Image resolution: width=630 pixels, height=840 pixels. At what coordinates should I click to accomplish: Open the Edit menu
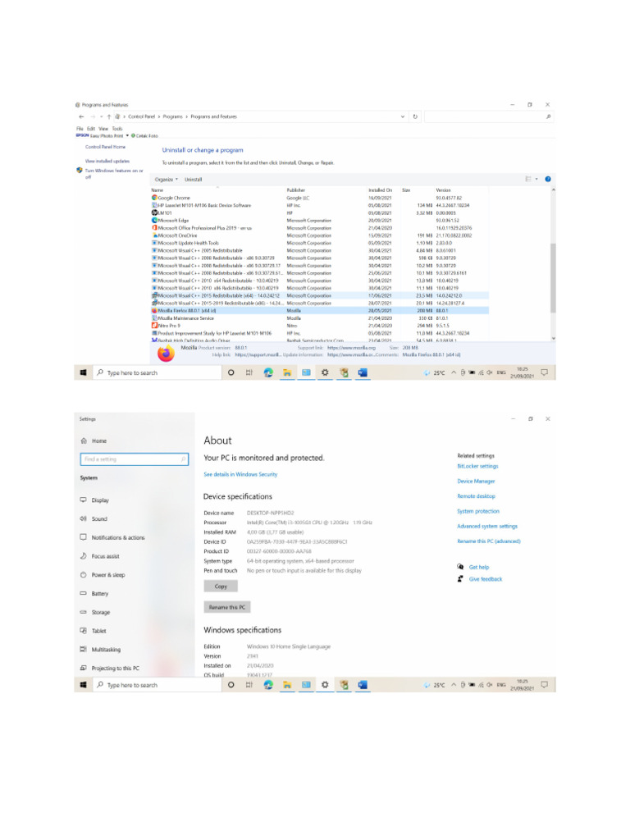coord(91,129)
